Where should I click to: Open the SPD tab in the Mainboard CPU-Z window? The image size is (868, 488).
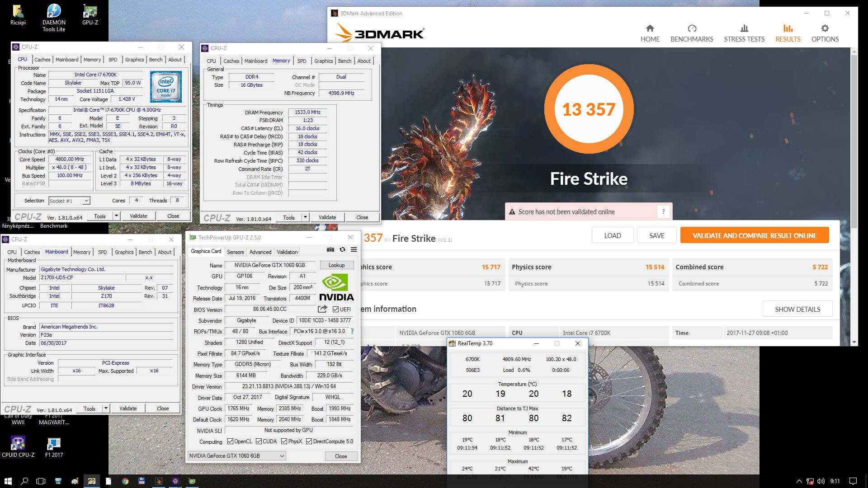[103, 252]
